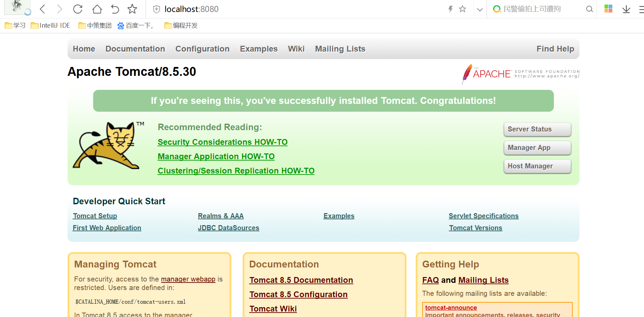Click the Apache Tomcat/8.5.30 heading
Image resolution: width=644 pixels, height=317 pixels.
pos(132,72)
